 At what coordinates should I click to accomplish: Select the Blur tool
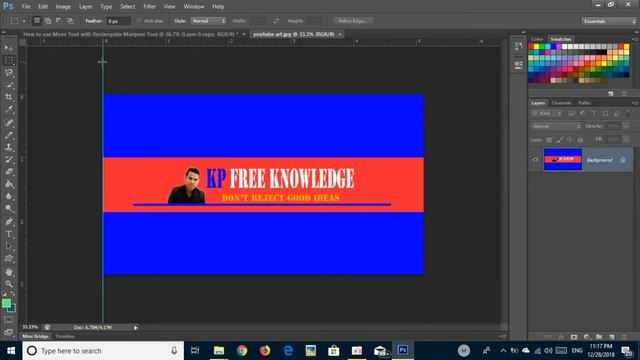pos(9,196)
